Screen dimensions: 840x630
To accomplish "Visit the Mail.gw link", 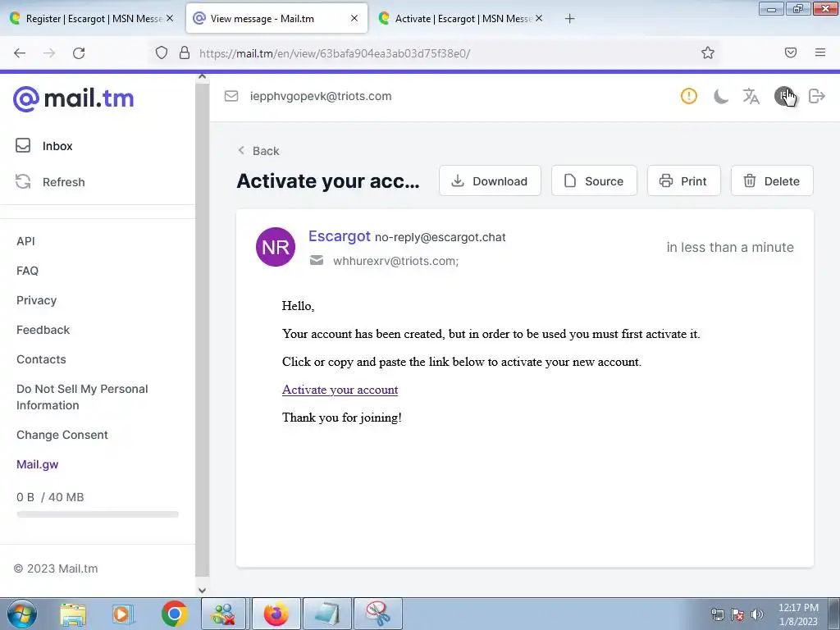I will (x=38, y=464).
